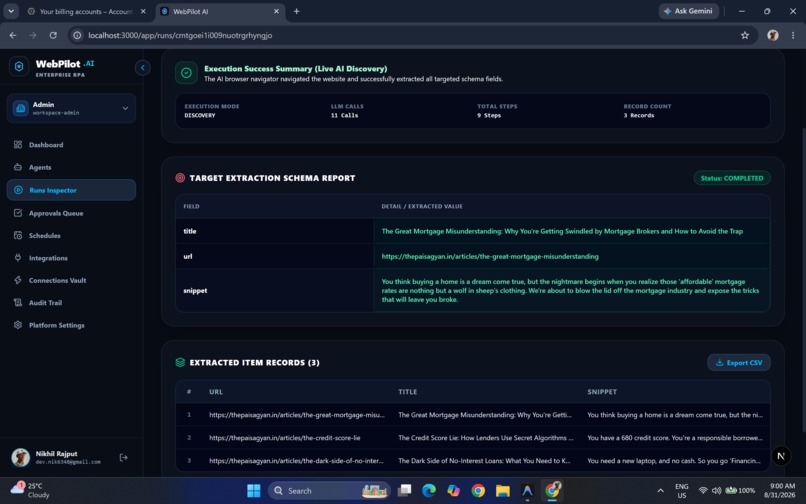Switch to the 'Your billing accounts' browser tab
Viewport: 806px width, 504px height.
coord(87,11)
